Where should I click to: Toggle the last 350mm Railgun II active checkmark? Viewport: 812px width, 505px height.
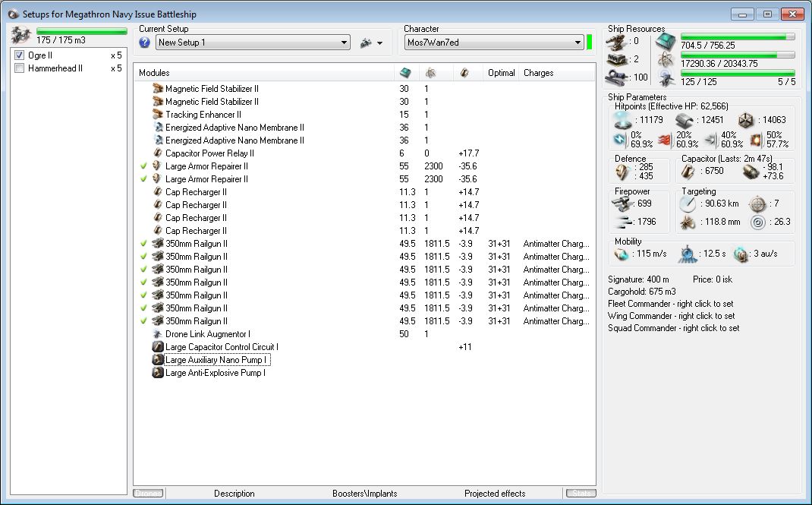tap(143, 320)
